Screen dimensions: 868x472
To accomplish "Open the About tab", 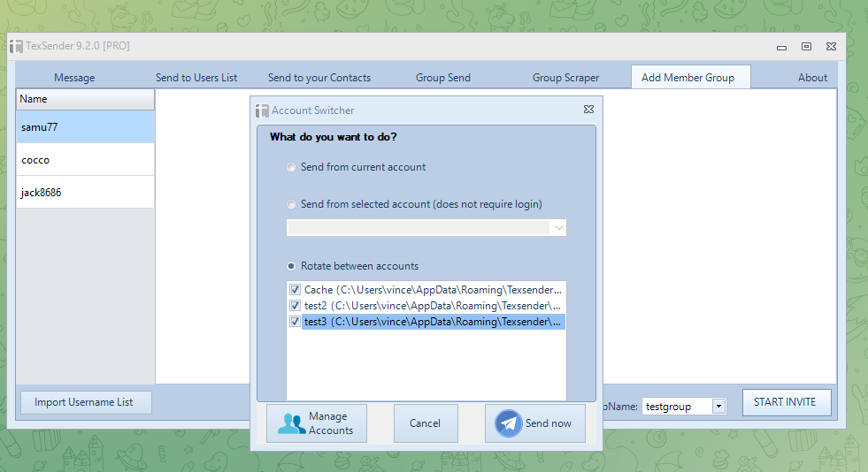I will pyautogui.click(x=812, y=78).
